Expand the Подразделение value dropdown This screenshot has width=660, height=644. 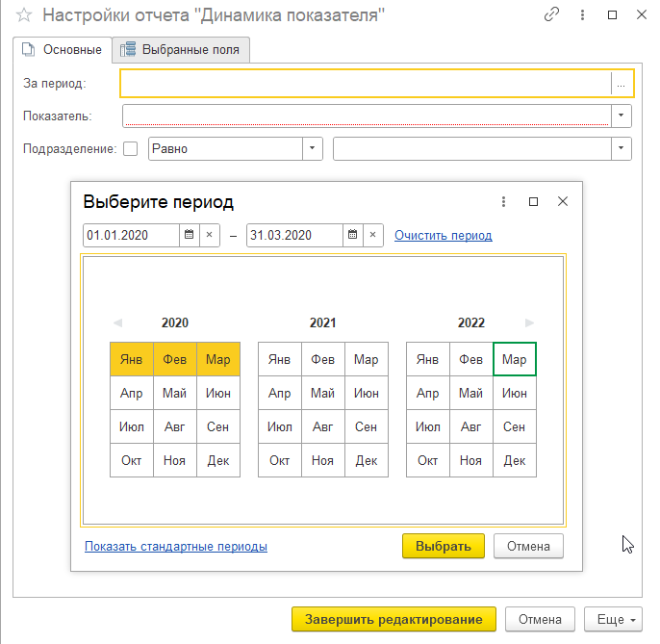[622, 148]
